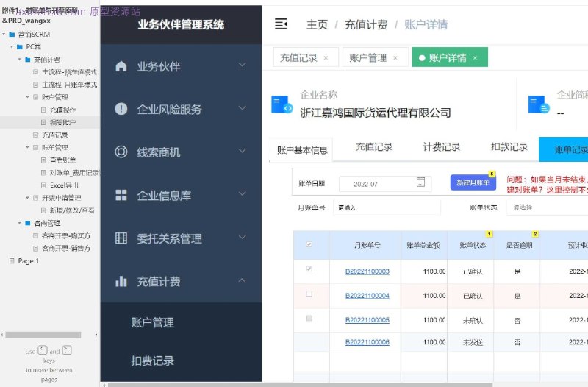The image size is (588, 387).
Task: Open 查看账单 page in tree
Action: [x=62, y=160]
